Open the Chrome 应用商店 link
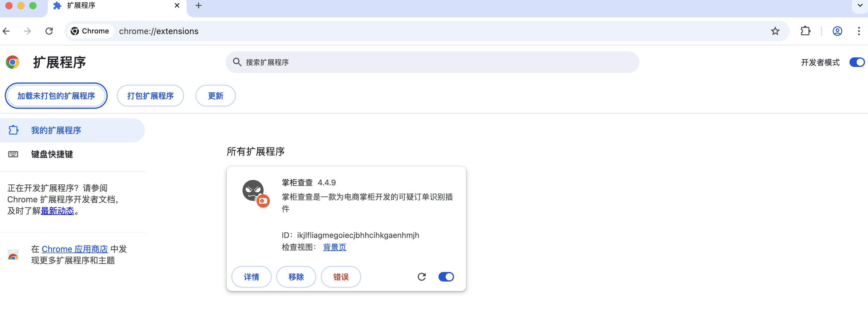The height and width of the screenshot is (321, 868). tap(74, 249)
